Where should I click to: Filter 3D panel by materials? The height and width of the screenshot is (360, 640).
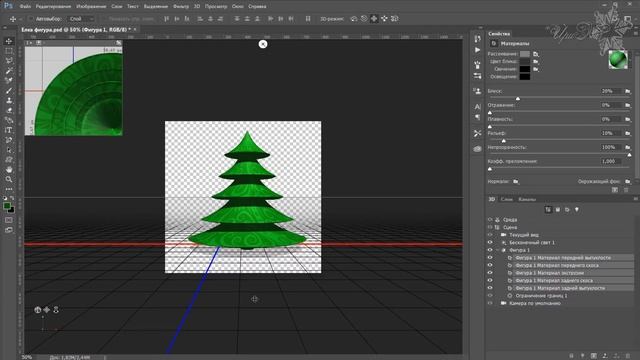[x=567, y=209]
